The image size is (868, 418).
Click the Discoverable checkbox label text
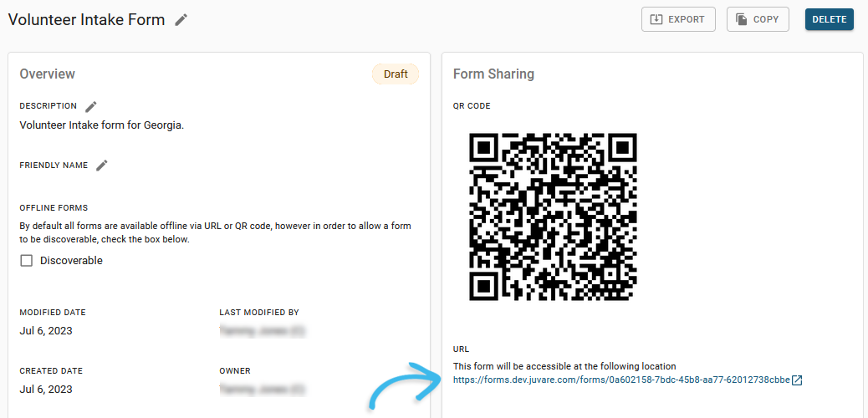point(71,261)
